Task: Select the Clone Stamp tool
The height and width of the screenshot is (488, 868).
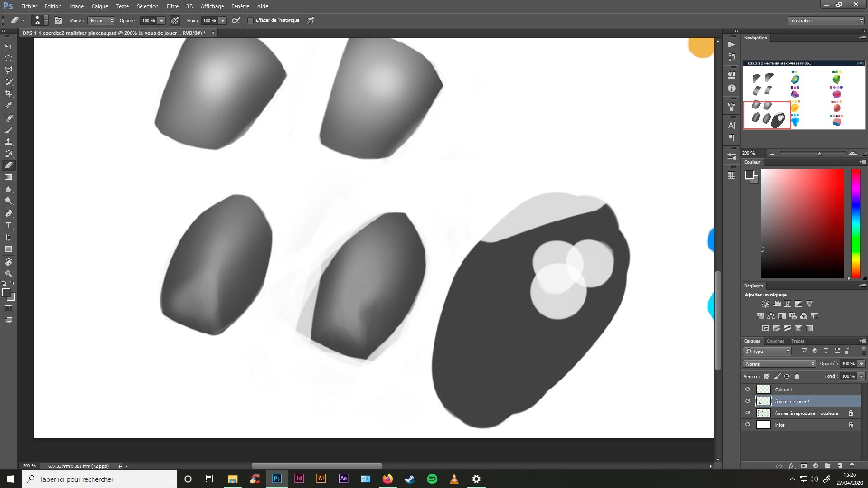Action: pos(9,142)
